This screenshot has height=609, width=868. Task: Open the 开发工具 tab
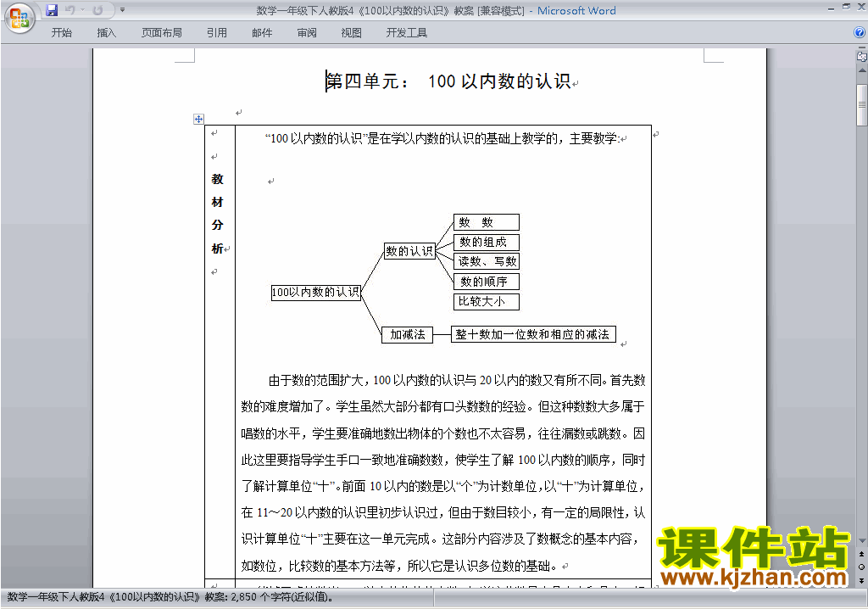(406, 33)
